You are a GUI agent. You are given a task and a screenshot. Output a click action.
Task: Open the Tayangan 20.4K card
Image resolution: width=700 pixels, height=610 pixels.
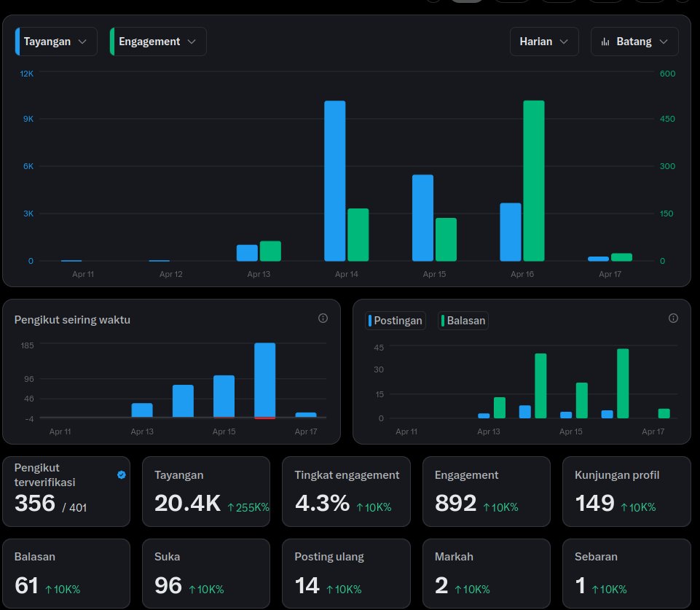pos(206,491)
